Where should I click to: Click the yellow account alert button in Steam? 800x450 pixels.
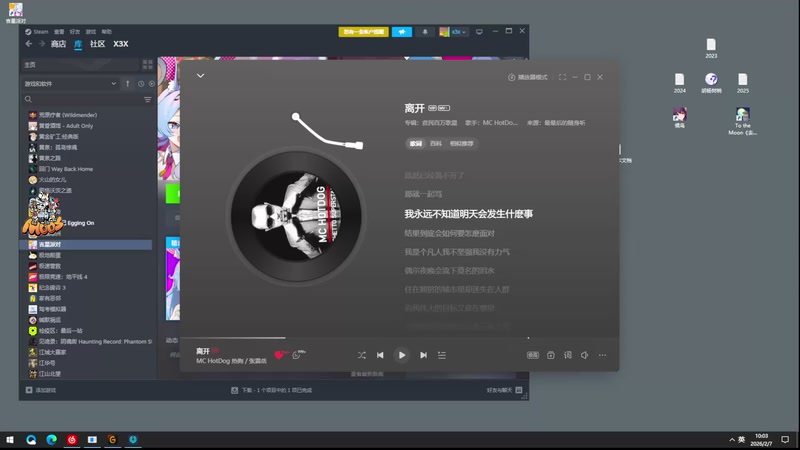[364, 32]
